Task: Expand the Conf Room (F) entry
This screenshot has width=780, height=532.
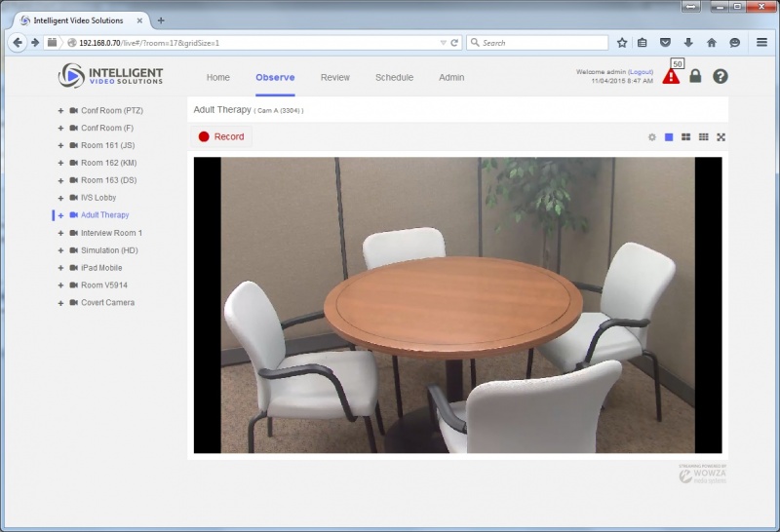Action: pyautogui.click(x=60, y=128)
